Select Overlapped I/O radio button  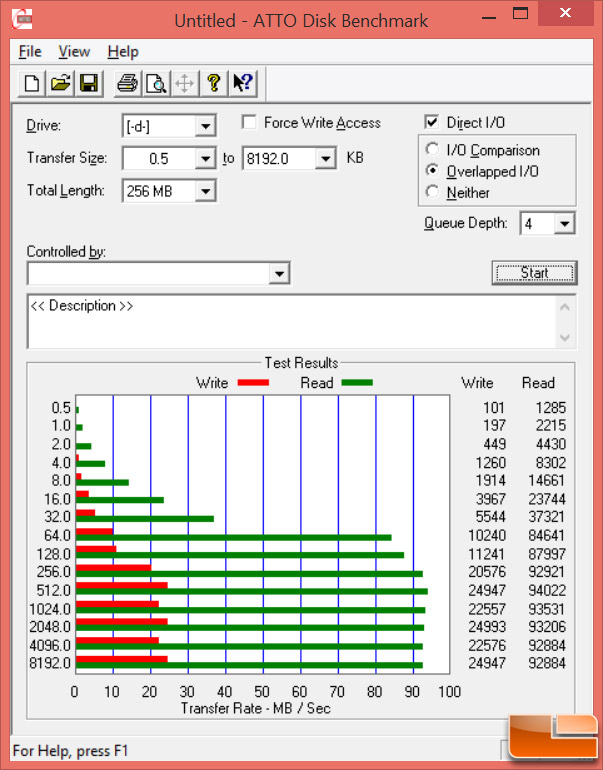click(432, 170)
